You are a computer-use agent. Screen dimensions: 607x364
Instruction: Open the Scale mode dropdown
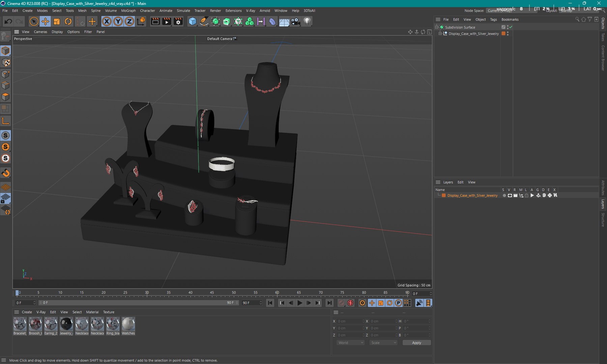tap(383, 343)
